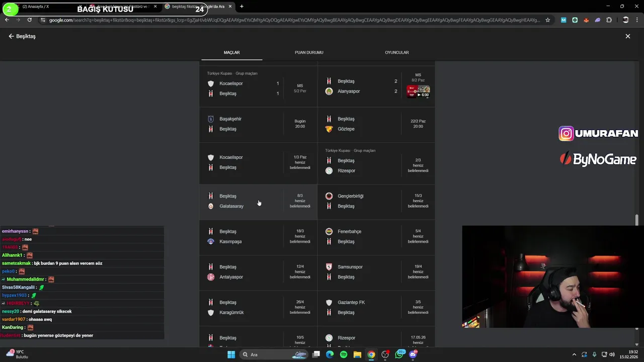
Task: Open the Başakşehir vs Beşiktaş match today
Action: (258, 124)
